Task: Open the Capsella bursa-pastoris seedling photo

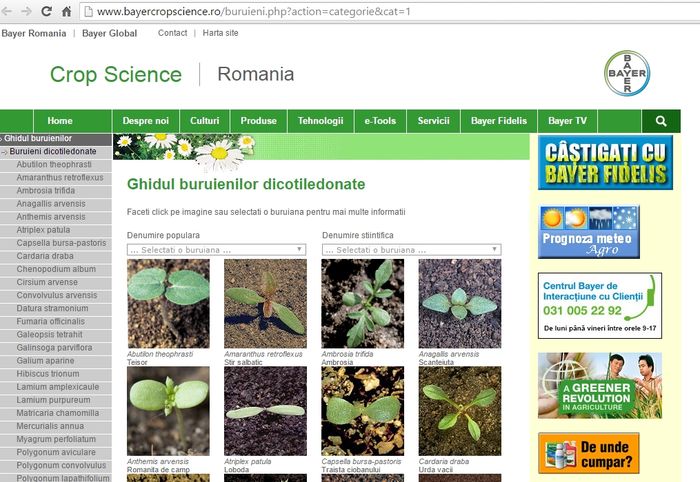Action: [362, 411]
